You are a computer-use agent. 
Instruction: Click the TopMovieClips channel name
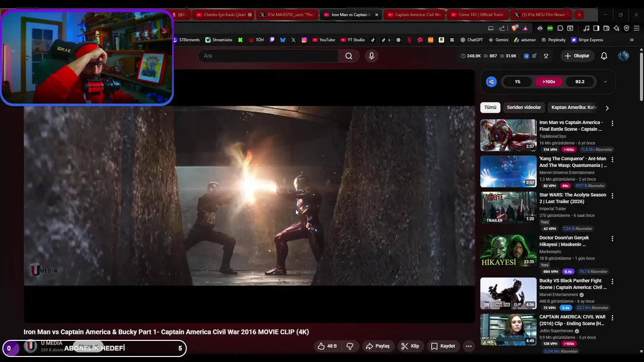(552, 136)
